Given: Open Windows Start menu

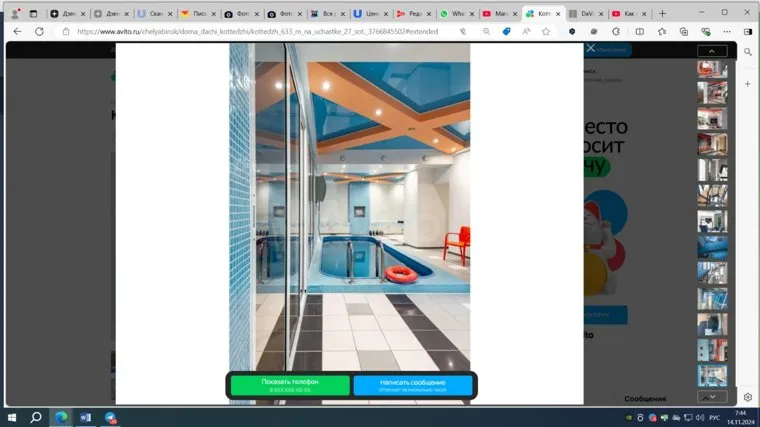Looking at the screenshot, I should pos(11,416).
